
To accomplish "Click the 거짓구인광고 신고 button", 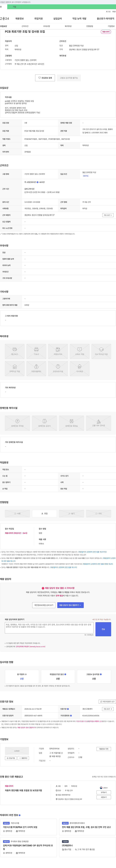I will coord(107,701).
